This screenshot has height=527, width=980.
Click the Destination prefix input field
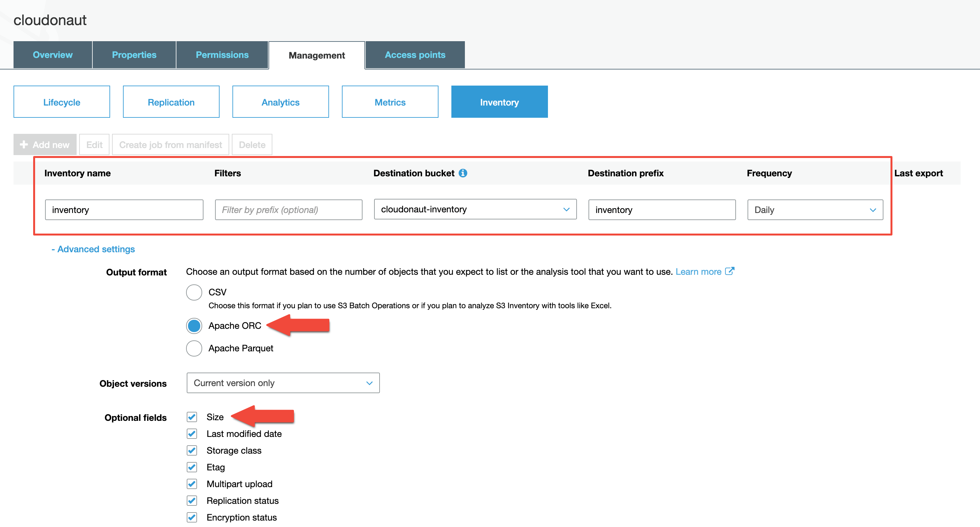click(662, 210)
